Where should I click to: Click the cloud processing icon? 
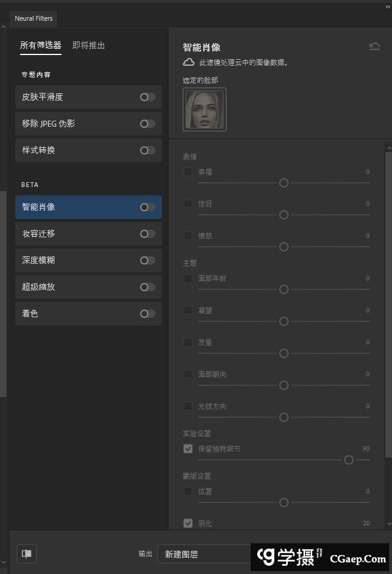(189, 62)
